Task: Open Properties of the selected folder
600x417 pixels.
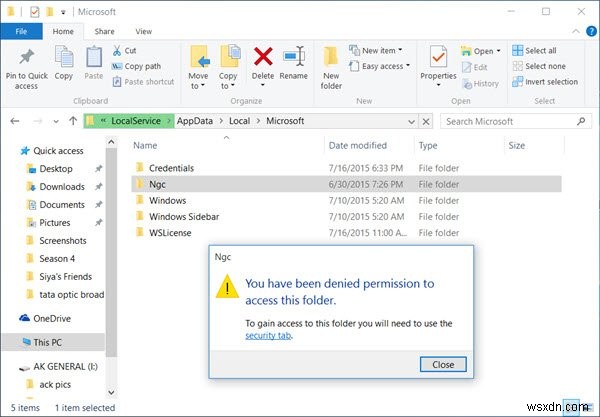Action: coord(438,66)
